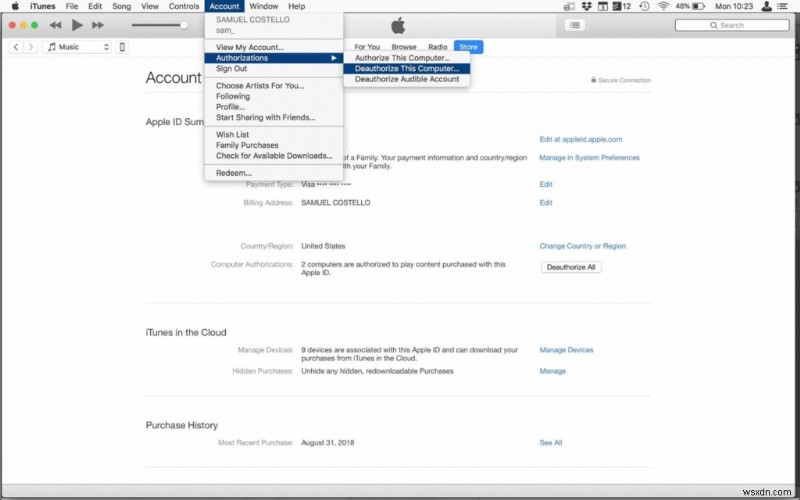The height and width of the screenshot is (500, 800).
Task: Click the user account menu bar icon
Action: (766, 6)
